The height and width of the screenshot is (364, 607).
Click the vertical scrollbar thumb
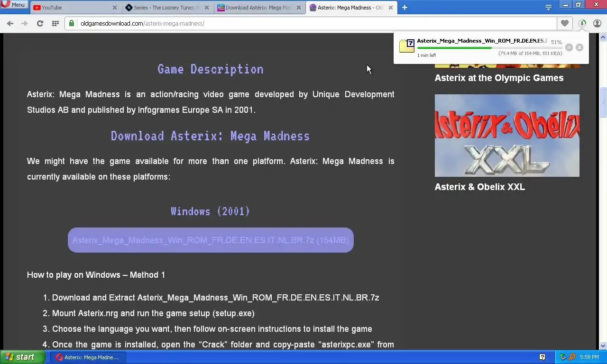(603, 102)
